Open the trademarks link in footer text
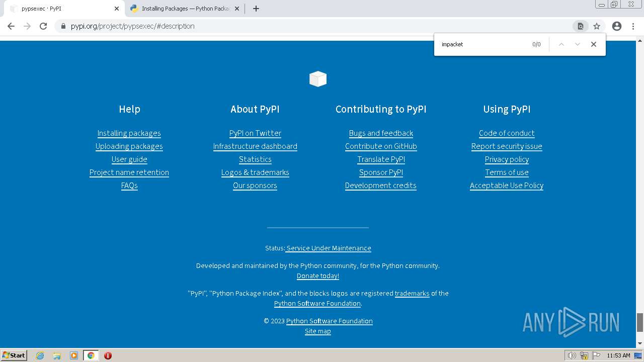The image size is (644, 362). pos(412,294)
